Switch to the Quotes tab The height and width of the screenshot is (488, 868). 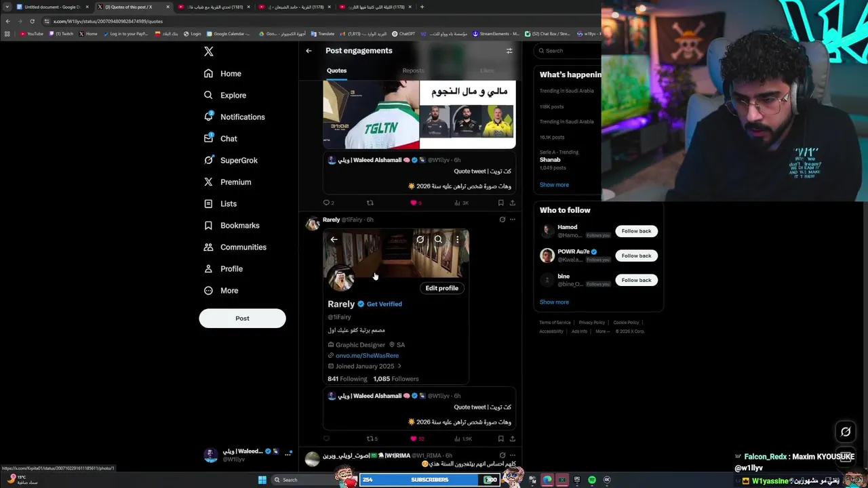click(336, 70)
